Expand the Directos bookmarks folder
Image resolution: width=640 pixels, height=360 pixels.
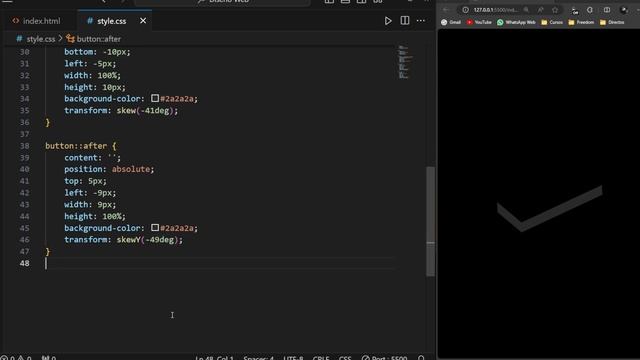[612, 22]
